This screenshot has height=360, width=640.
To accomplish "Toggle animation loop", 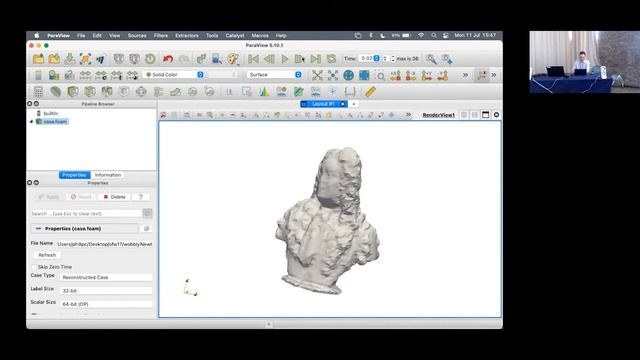I will pyautogui.click(x=331, y=59).
